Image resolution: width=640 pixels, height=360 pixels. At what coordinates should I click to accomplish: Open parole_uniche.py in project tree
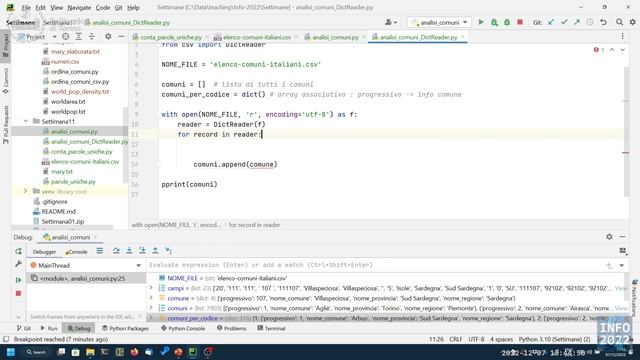click(73, 181)
